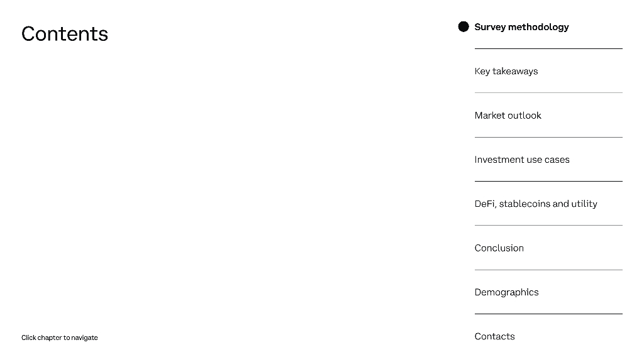This screenshot has width=644, height=362.
Task: Jump to DeFi, stablecoins and utility chapter
Action: (x=536, y=204)
